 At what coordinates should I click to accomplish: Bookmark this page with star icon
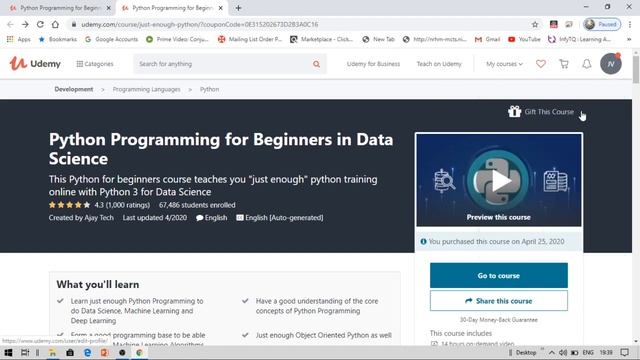535,24
